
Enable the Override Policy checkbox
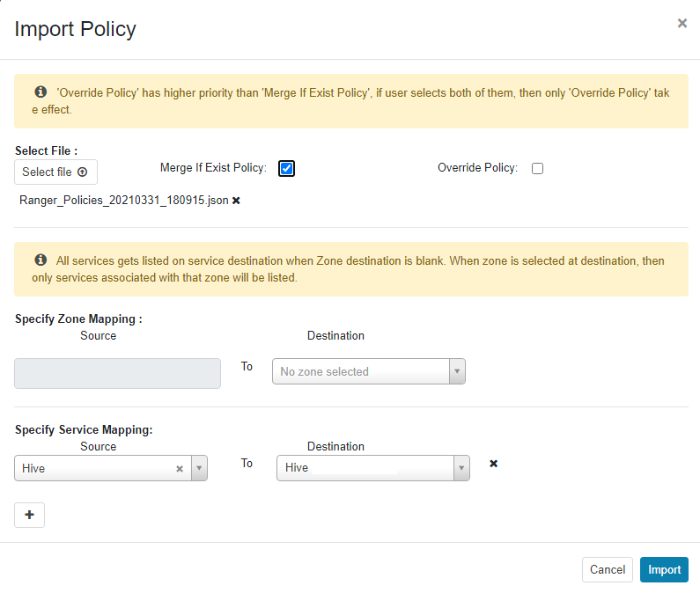(x=537, y=168)
